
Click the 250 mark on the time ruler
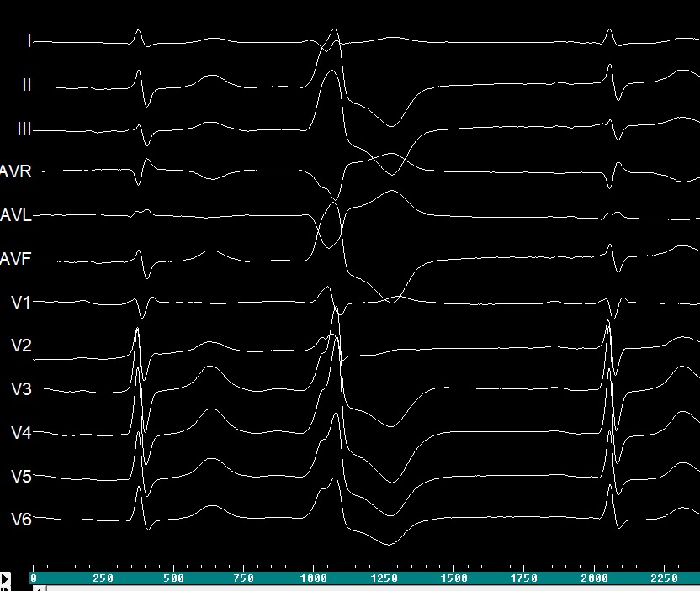[x=103, y=578]
